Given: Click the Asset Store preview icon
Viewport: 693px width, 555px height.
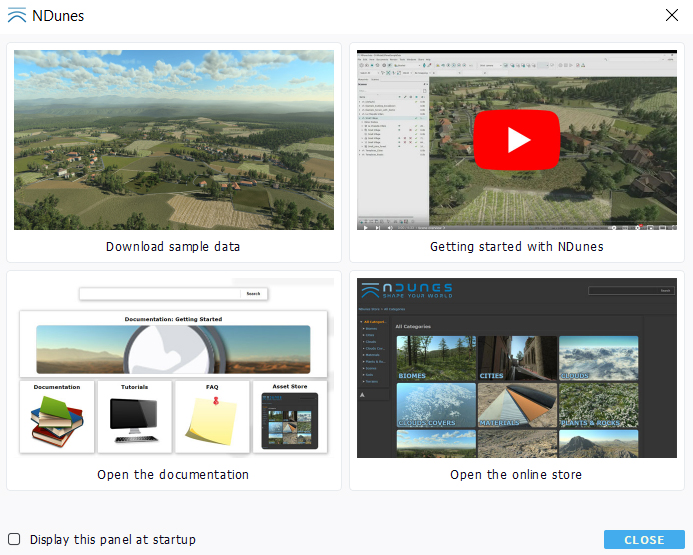Looking at the screenshot, I should tap(290, 419).
